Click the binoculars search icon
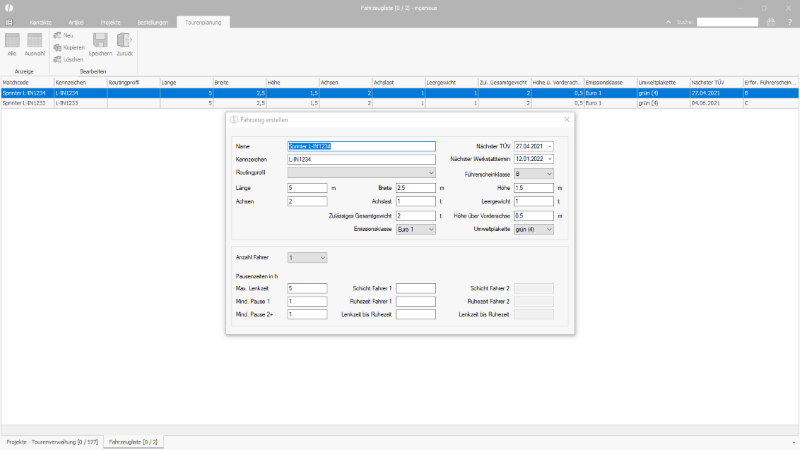Screen dimensions: 800x450 point(770,22)
